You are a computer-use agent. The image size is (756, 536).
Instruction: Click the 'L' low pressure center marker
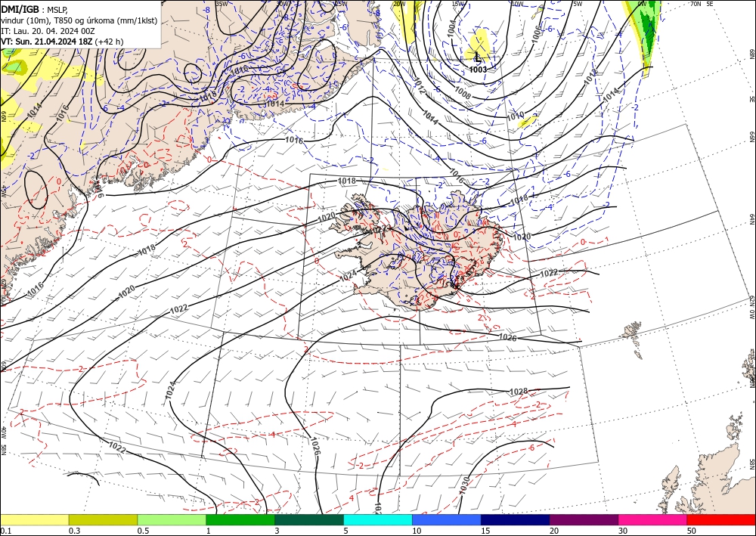tap(477, 57)
